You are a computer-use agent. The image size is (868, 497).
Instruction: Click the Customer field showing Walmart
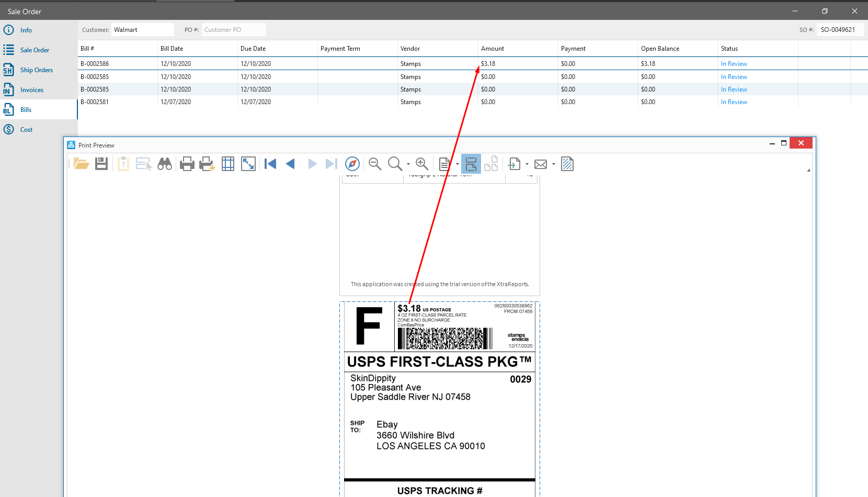click(x=143, y=30)
